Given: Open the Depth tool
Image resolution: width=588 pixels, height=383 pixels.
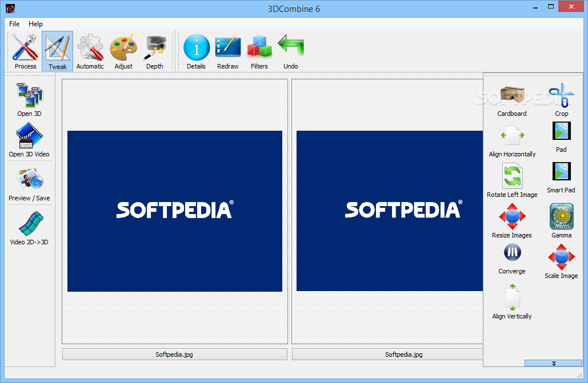Looking at the screenshot, I should pos(154,51).
